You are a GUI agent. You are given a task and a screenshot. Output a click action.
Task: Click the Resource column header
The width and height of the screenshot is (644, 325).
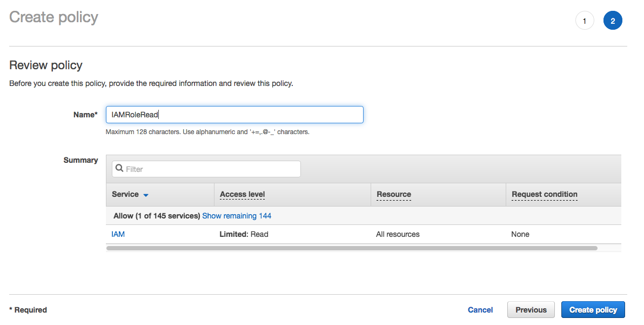coord(394,194)
